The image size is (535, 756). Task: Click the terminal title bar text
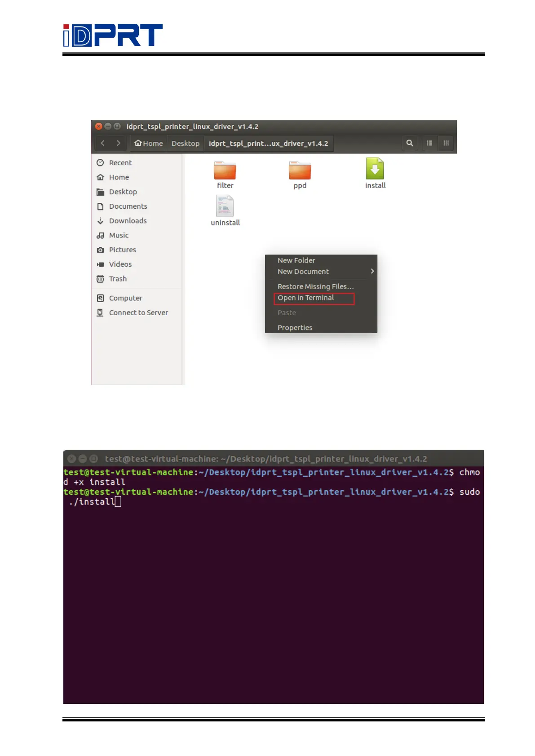click(x=266, y=459)
